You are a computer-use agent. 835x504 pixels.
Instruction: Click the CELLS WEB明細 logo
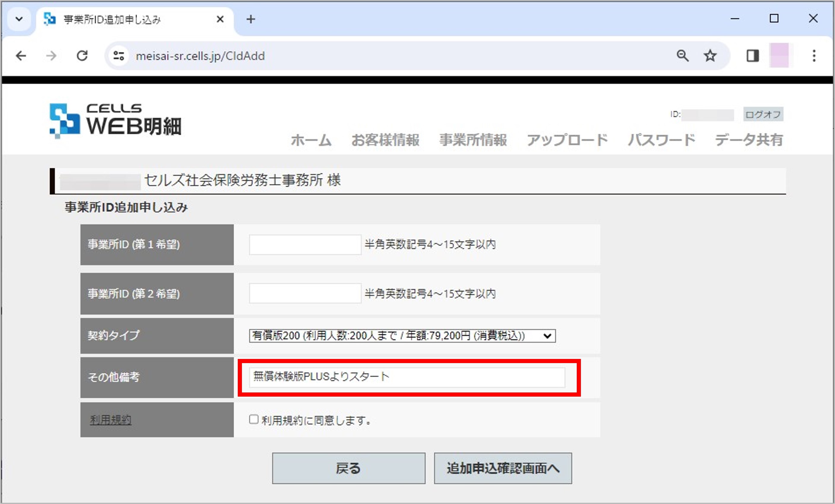point(115,120)
